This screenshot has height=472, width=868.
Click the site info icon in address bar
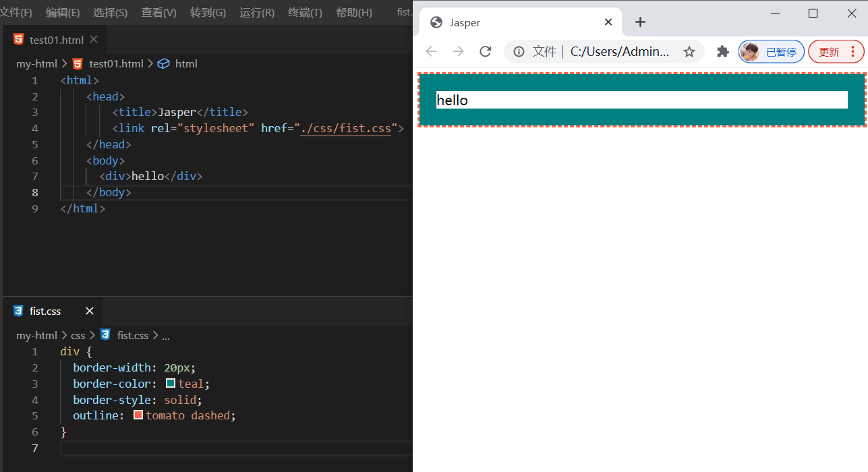click(519, 52)
